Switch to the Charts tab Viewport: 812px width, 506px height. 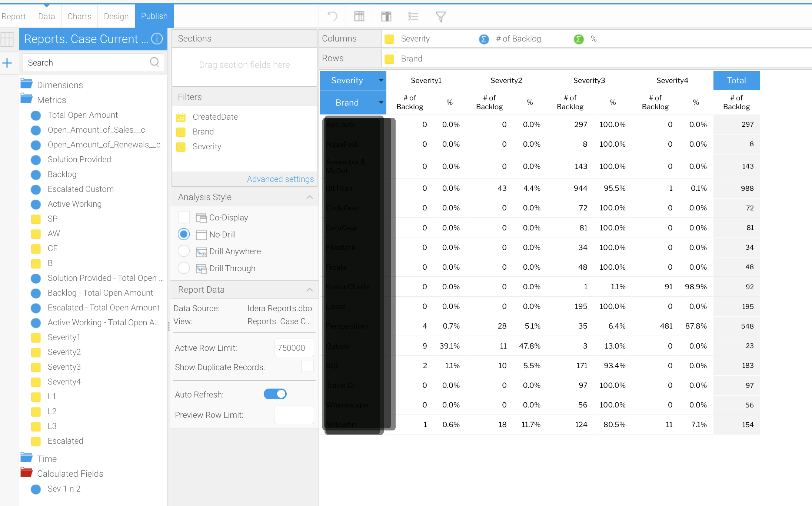click(79, 16)
